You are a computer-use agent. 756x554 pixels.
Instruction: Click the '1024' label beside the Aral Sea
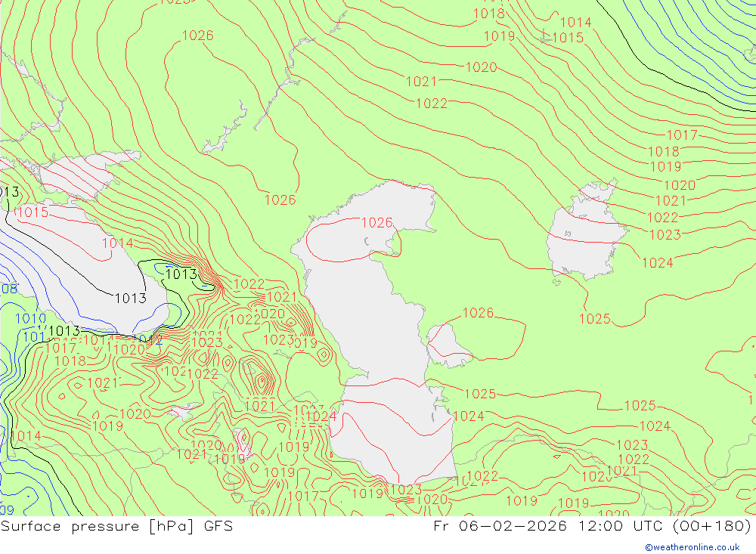pos(658,263)
